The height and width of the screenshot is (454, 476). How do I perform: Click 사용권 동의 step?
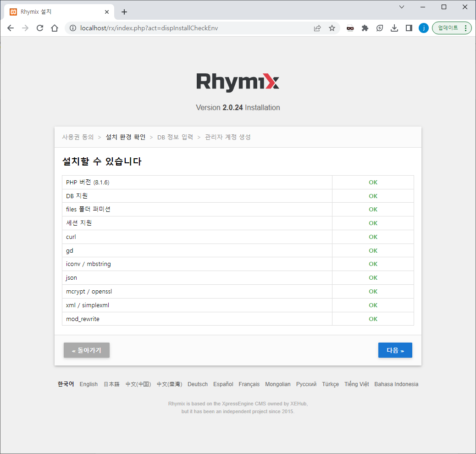pos(77,137)
